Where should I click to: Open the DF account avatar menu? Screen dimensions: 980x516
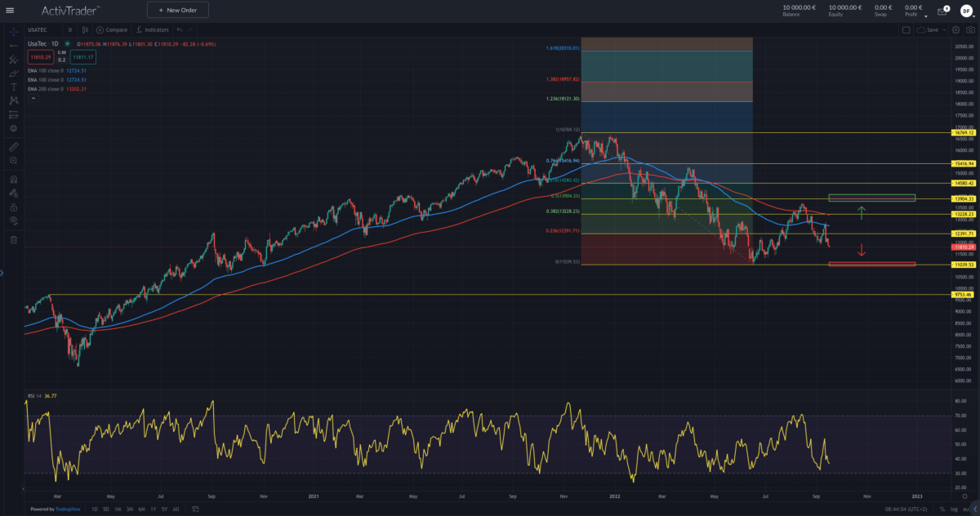965,10
